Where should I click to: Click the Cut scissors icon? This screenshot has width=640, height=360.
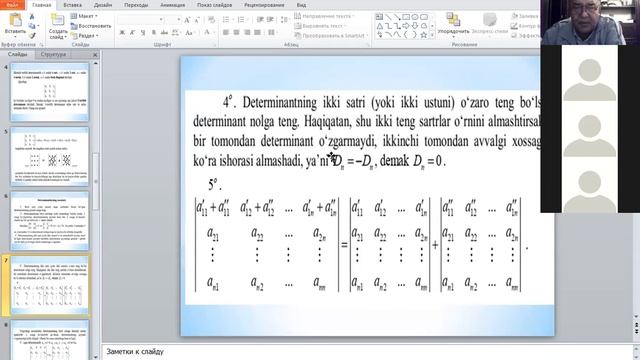32,16
